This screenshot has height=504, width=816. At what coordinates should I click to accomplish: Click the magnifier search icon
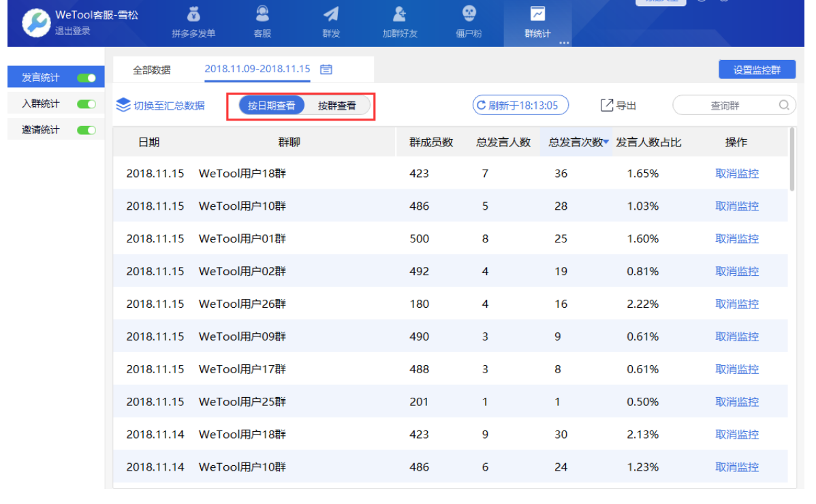click(x=784, y=105)
